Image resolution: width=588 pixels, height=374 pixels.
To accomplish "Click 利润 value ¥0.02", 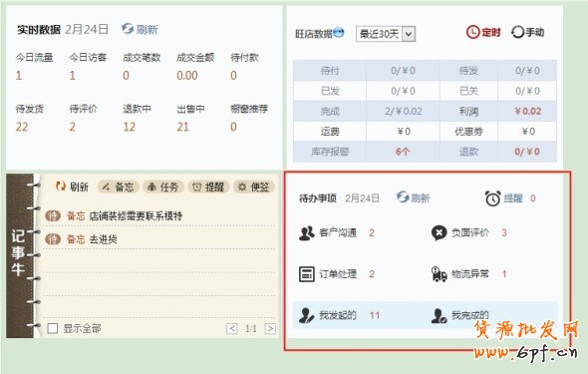I will click(527, 111).
